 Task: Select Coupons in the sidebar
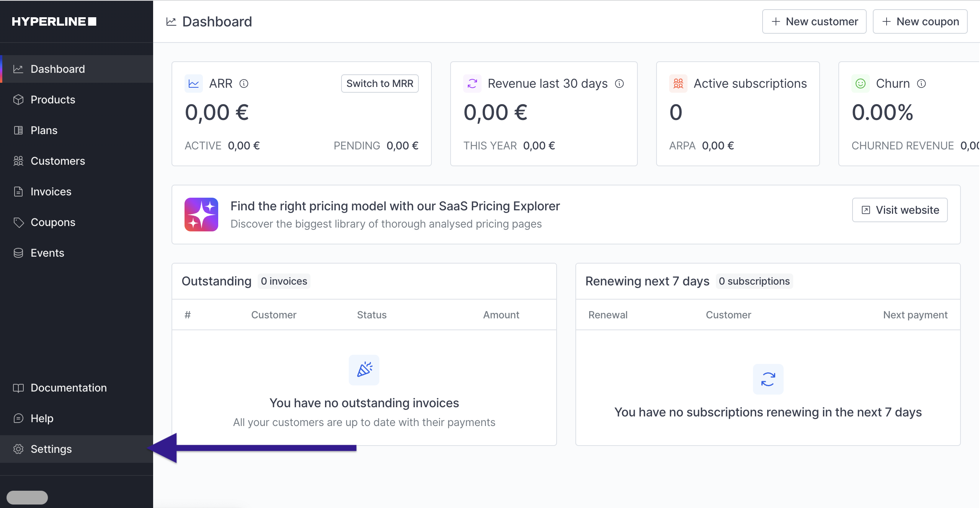[x=53, y=222]
